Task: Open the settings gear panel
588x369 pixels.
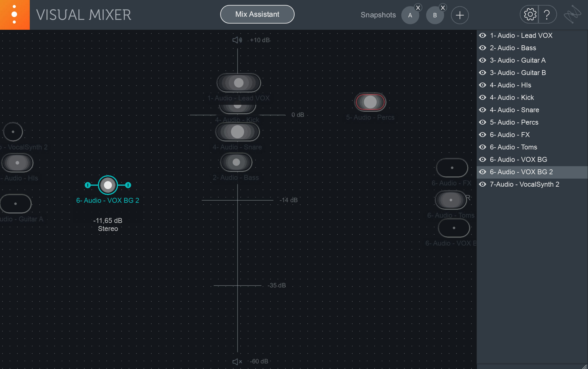Action: 530,14
